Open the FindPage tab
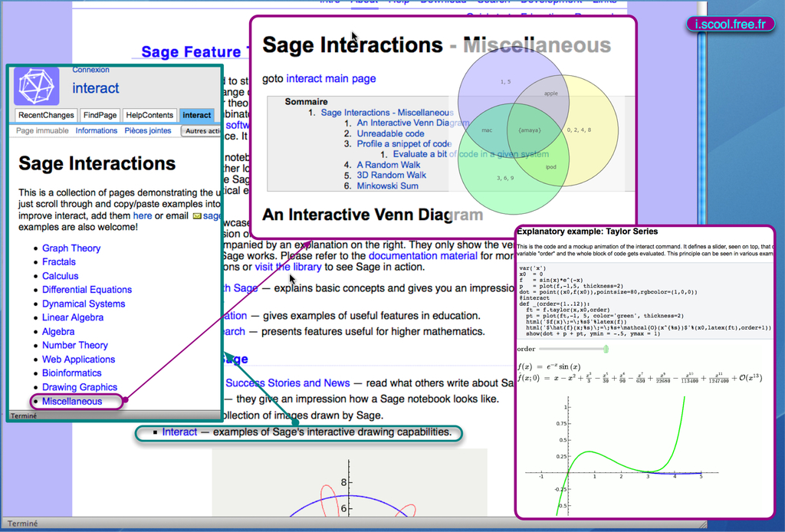The height and width of the screenshot is (532, 785). 100,115
